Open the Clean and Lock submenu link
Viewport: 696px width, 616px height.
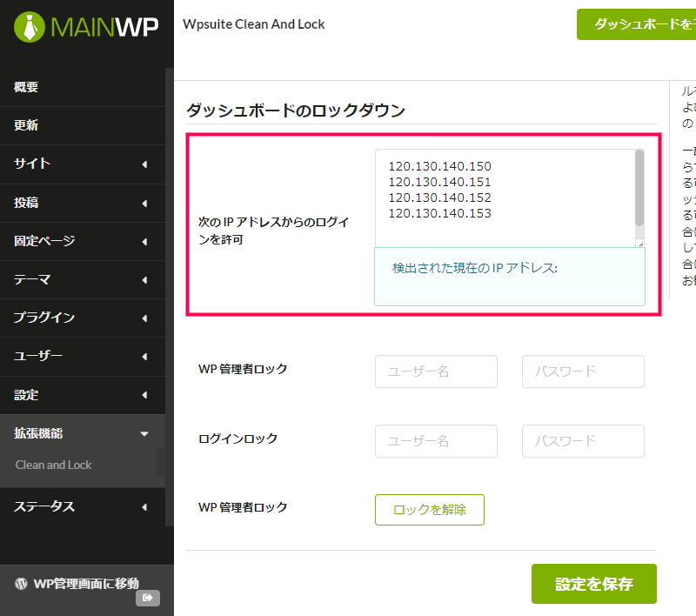[x=53, y=465]
